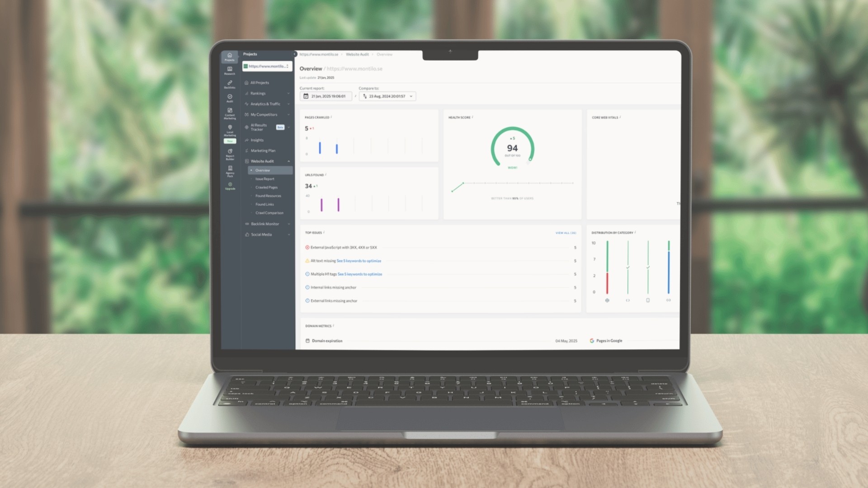Click the code brackets category icon under chart
868x488 pixels.
[x=627, y=300]
